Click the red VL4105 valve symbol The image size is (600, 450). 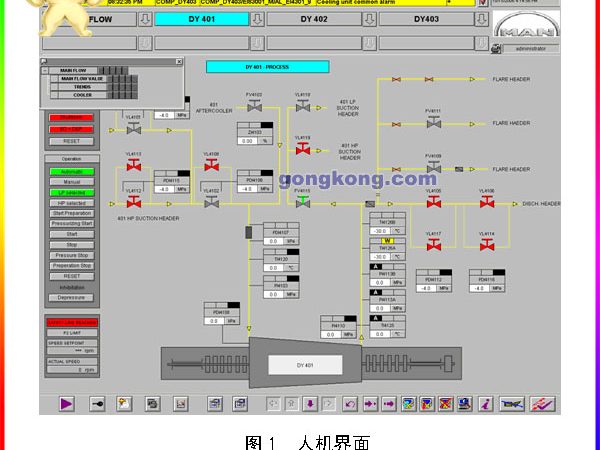(x=433, y=201)
